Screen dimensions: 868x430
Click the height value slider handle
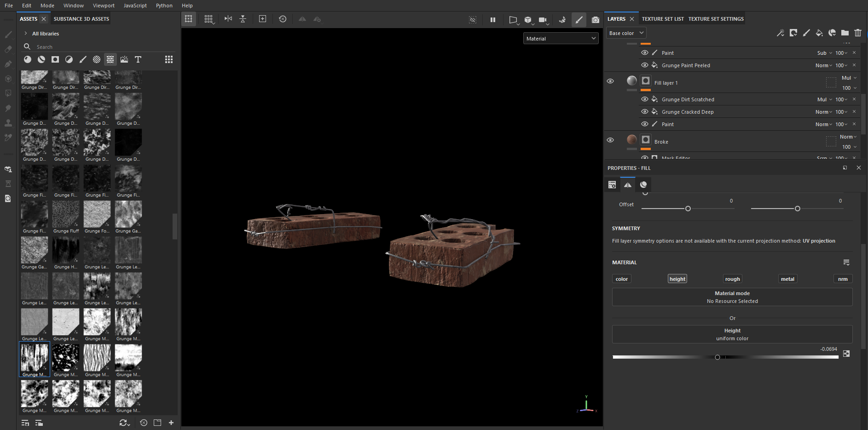tap(717, 357)
